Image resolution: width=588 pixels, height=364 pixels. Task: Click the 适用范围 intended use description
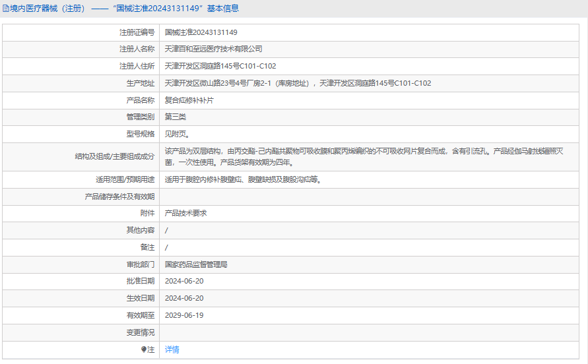pos(243,179)
